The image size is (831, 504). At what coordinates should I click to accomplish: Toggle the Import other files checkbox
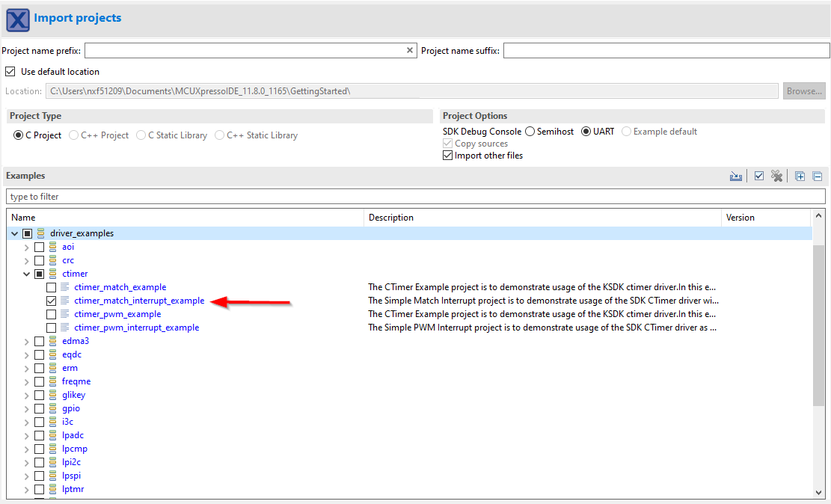coord(448,156)
